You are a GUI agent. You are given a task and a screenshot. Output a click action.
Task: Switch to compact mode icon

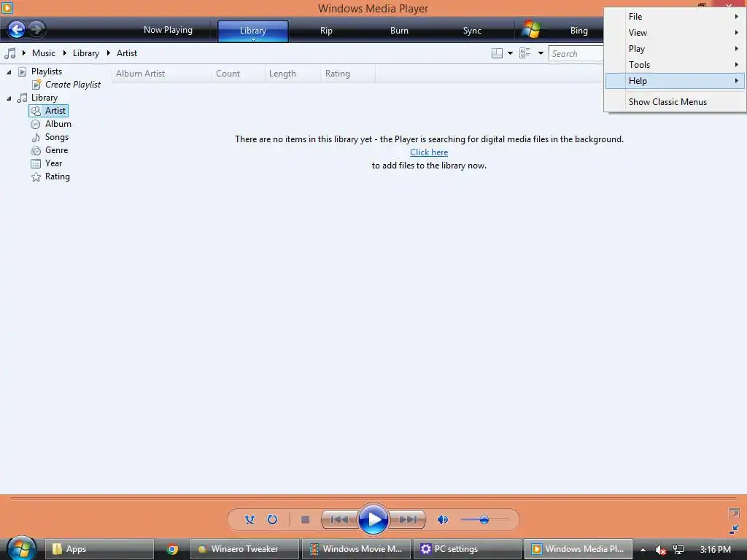[x=734, y=529]
